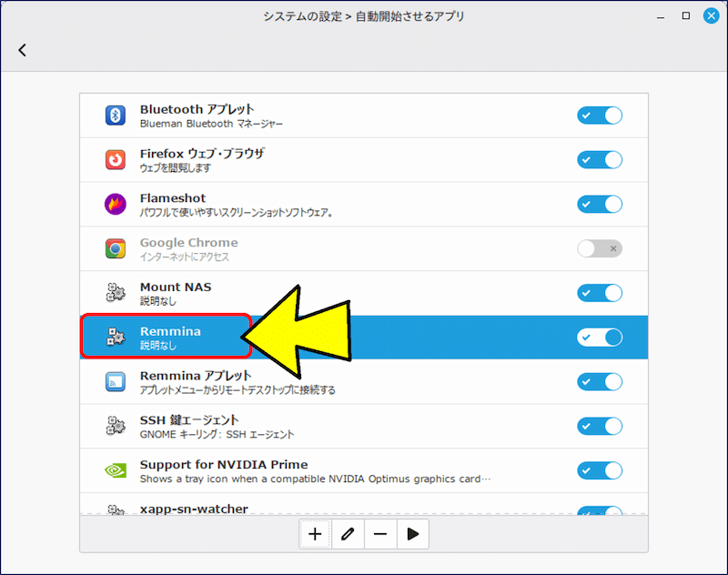Screen dimensions: 728x575
Task: Add a new startup app with plus button
Action: click(315, 535)
